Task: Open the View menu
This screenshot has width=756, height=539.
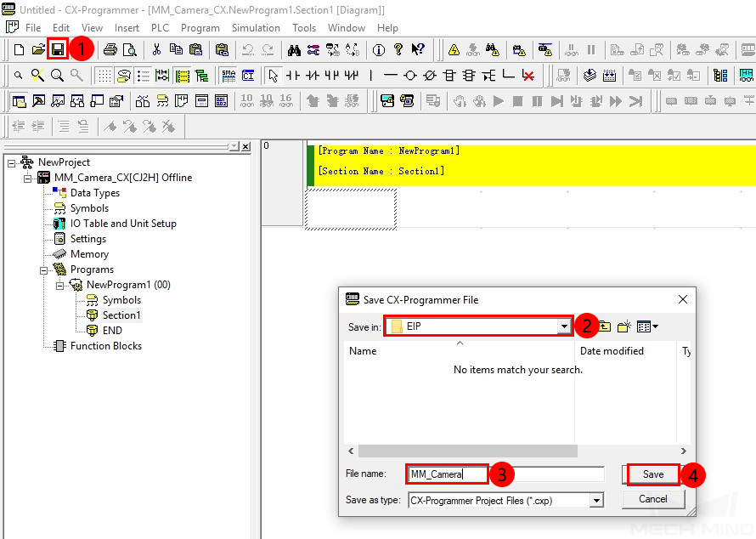Action: [x=92, y=28]
